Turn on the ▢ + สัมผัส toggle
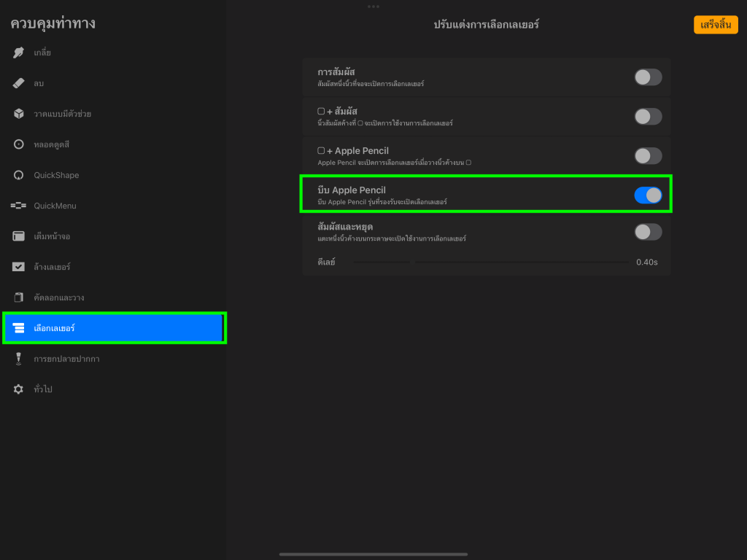The height and width of the screenshot is (560, 747). tap(648, 117)
